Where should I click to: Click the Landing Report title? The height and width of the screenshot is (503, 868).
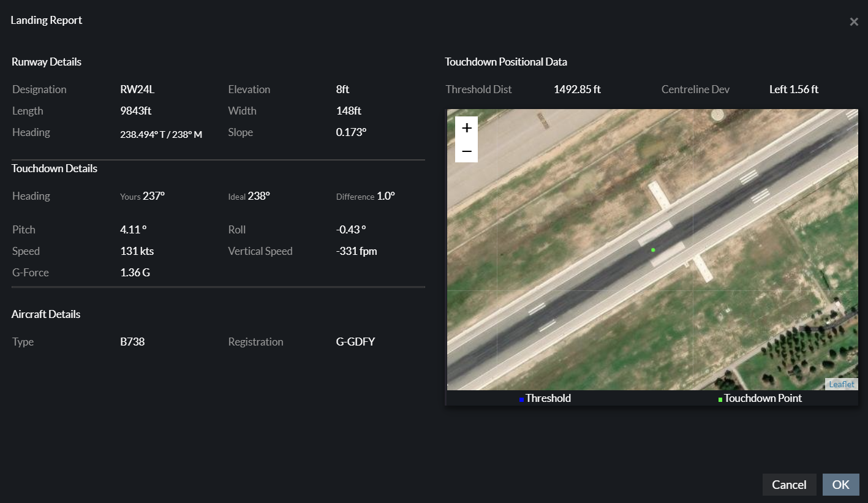[47, 20]
